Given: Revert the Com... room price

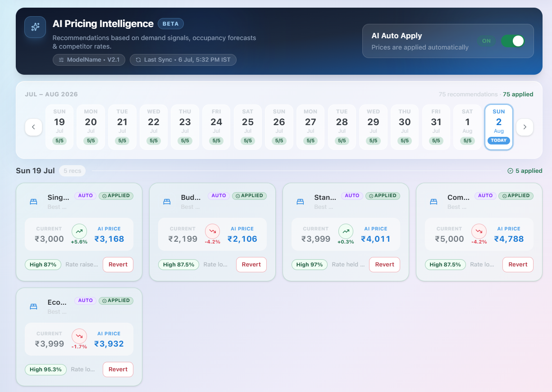Looking at the screenshot, I should pyautogui.click(x=518, y=265).
